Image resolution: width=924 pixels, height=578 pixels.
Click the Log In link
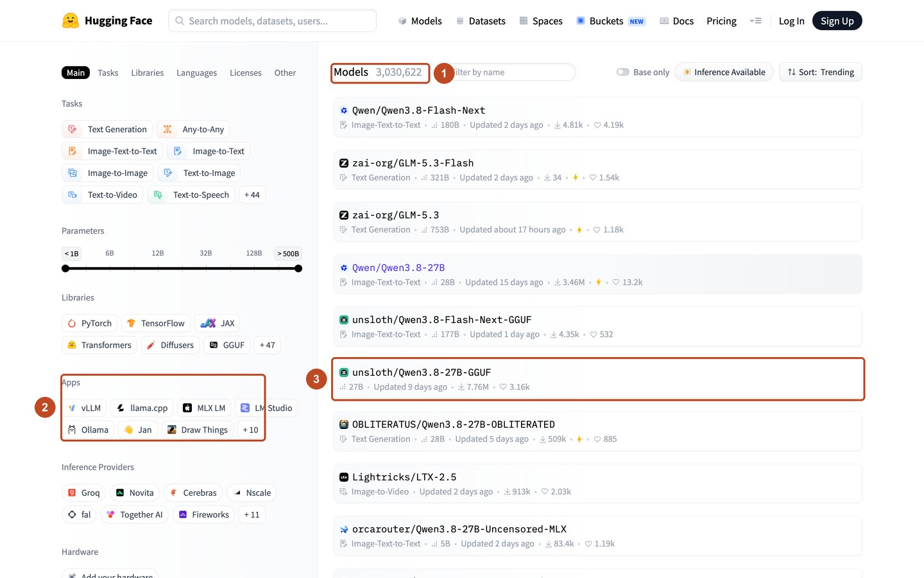pyautogui.click(x=791, y=21)
